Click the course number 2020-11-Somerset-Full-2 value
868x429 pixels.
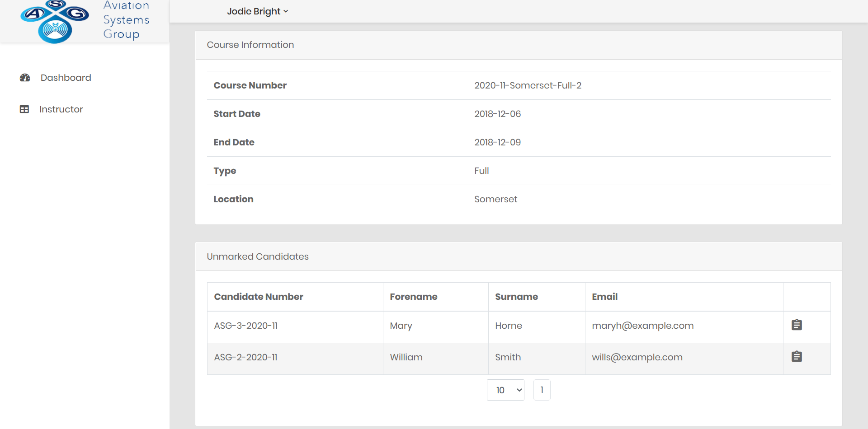point(528,85)
